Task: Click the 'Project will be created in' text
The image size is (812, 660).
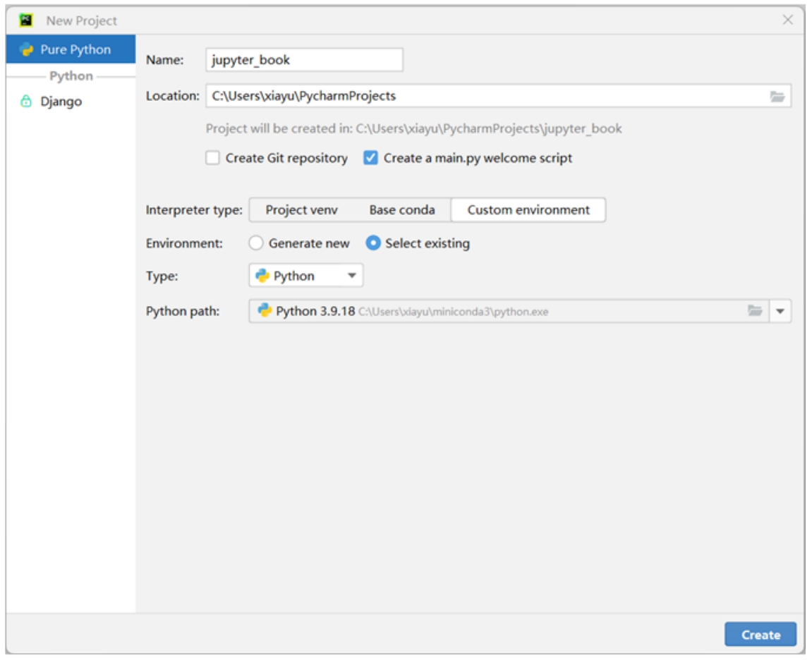Action: pos(414,128)
